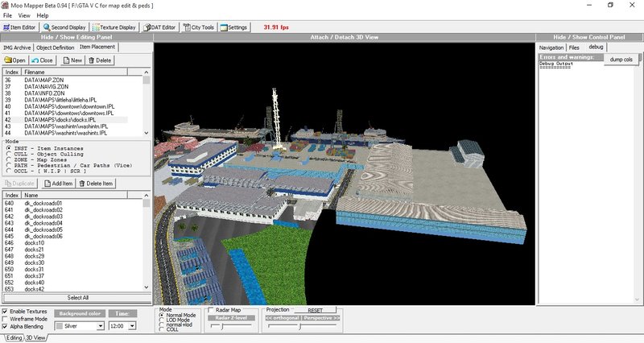Click Add Item button
This screenshot has height=343, width=644.
[58, 184]
